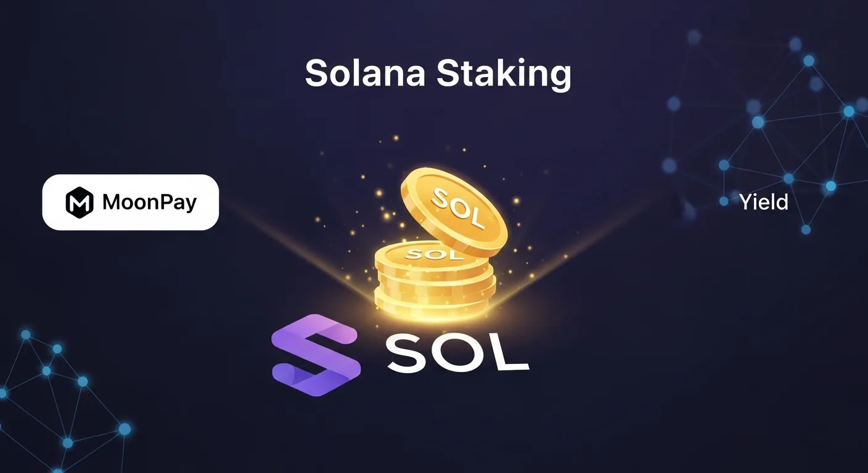Screen dimensions: 868x473
Task: Click the MoonPay hexagon M logo
Action: [x=79, y=202]
